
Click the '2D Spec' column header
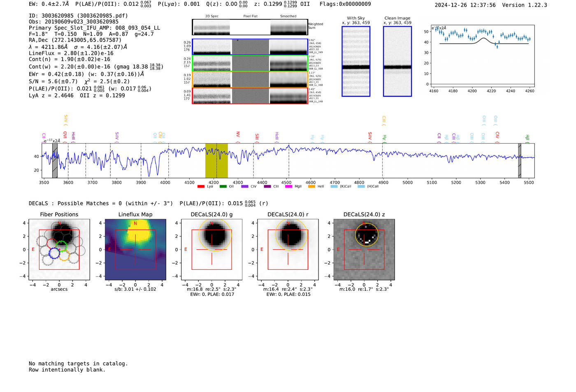[212, 16]
